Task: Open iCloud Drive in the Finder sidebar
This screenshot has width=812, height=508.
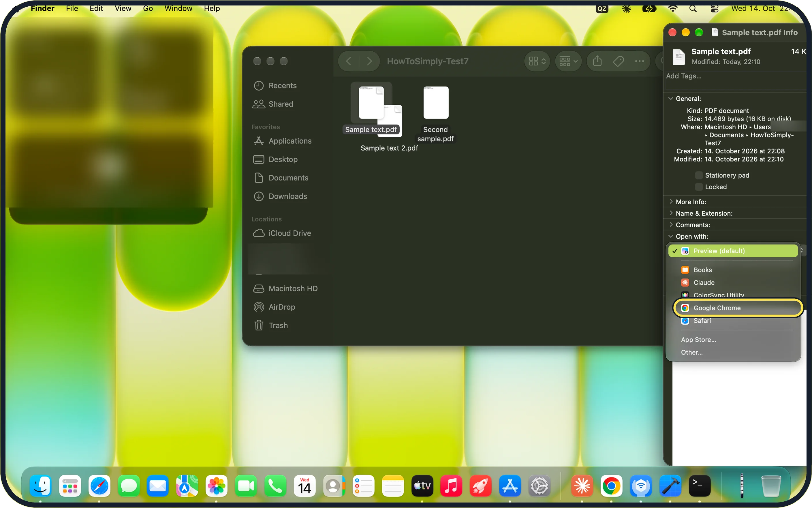Action: coord(282,233)
